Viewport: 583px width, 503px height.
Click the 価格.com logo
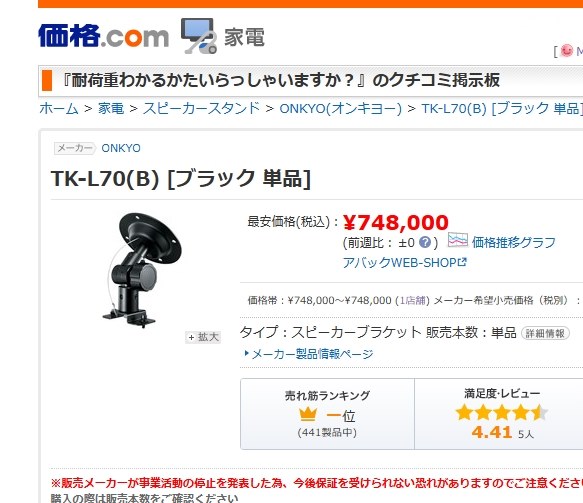click(103, 36)
